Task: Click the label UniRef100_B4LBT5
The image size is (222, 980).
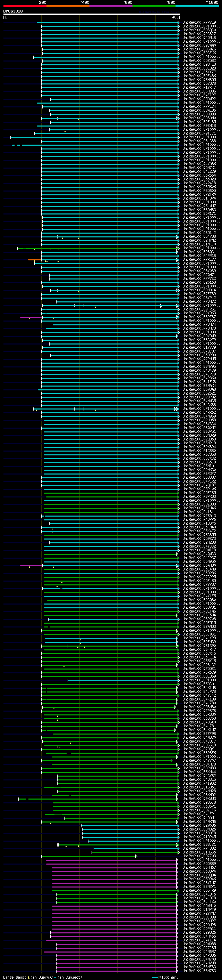Action: (x=199, y=894)
